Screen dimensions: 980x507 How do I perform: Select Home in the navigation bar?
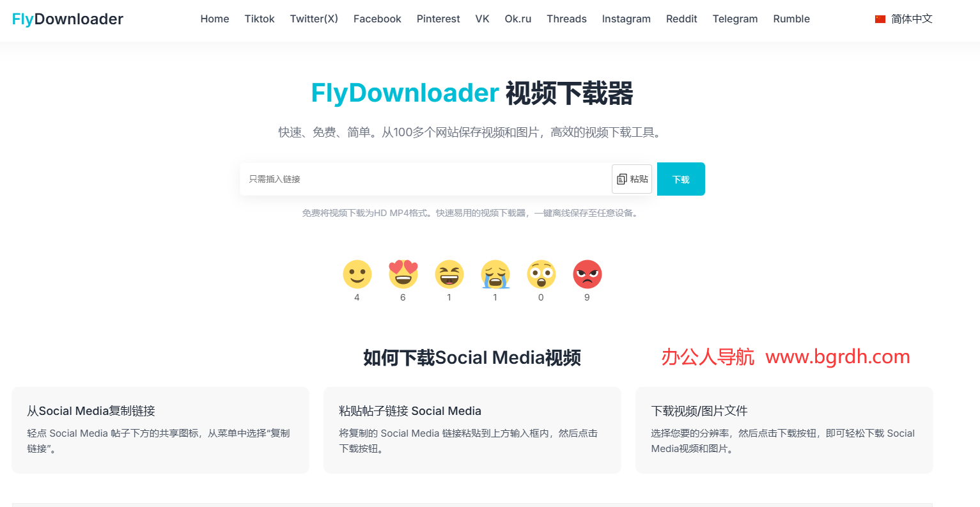pyautogui.click(x=215, y=19)
